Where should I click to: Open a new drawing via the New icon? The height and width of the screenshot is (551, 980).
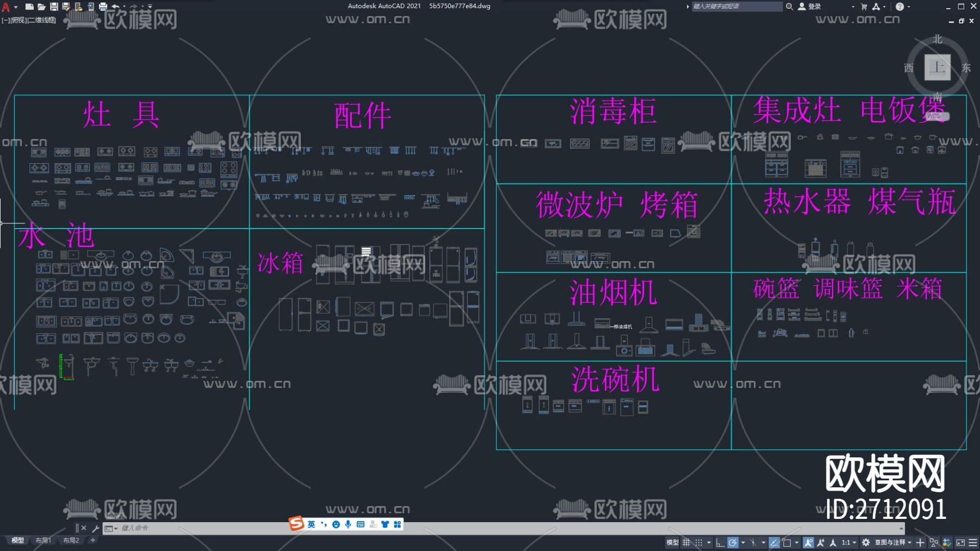click(x=29, y=6)
